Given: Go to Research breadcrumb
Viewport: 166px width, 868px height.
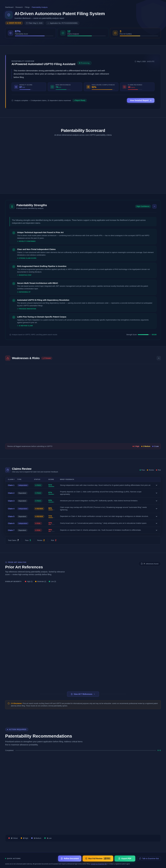Looking at the screenshot, I should [19, 7].
